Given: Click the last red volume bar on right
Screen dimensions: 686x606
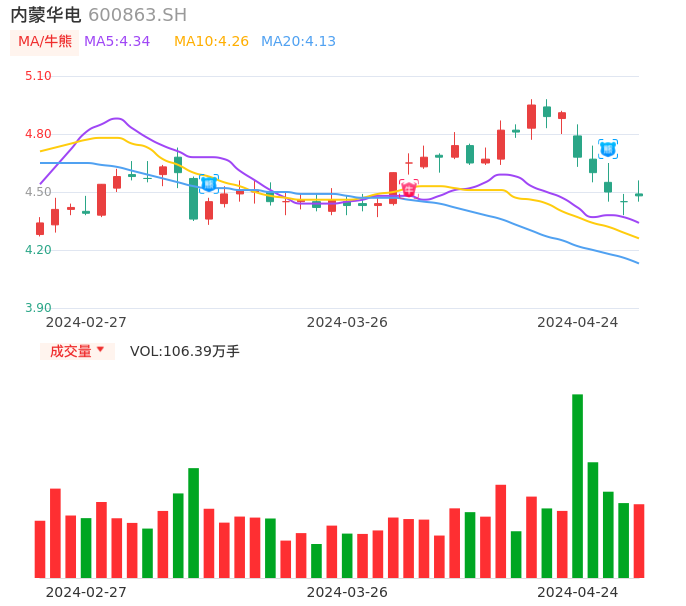Looking at the screenshot, I should pos(639,540).
